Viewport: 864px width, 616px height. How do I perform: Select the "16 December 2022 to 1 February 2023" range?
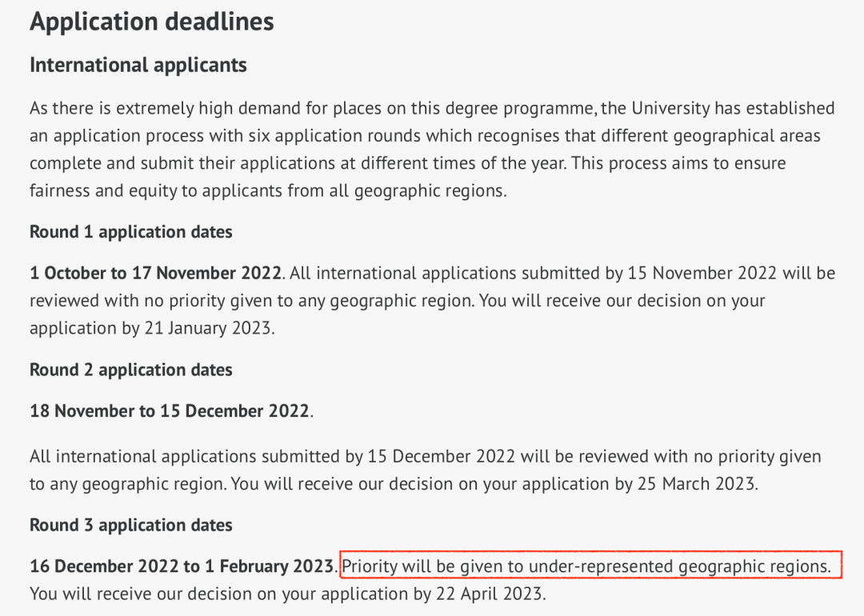tap(182, 566)
